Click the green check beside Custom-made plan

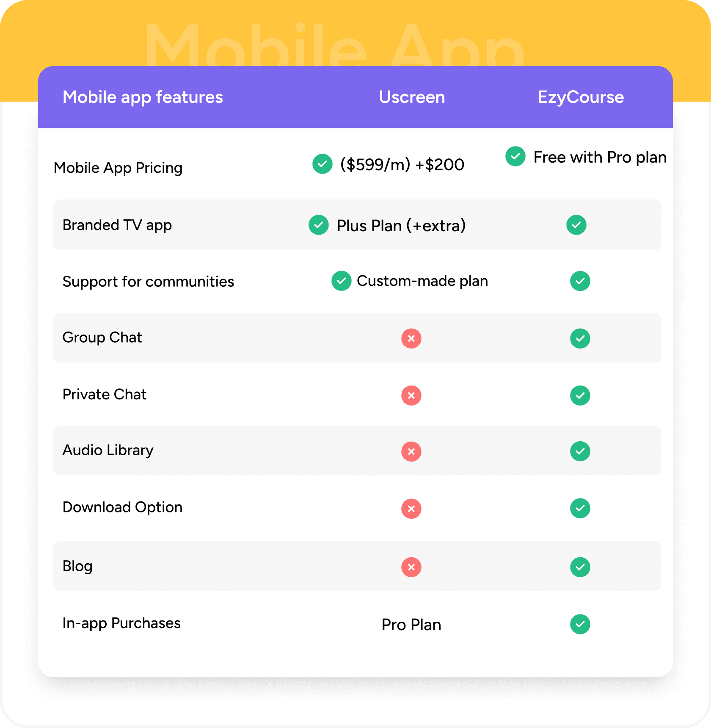pos(342,281)
